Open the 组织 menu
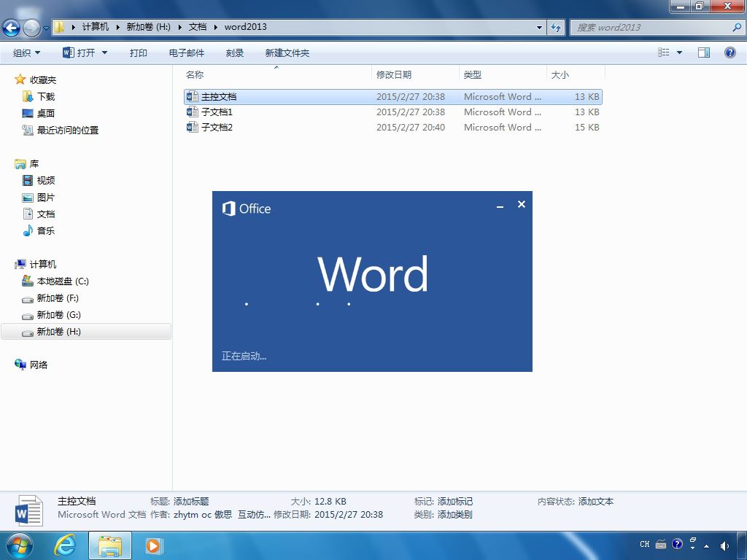Image resolution: width=747 pixels, height=560 pixels. pos(27,52)
